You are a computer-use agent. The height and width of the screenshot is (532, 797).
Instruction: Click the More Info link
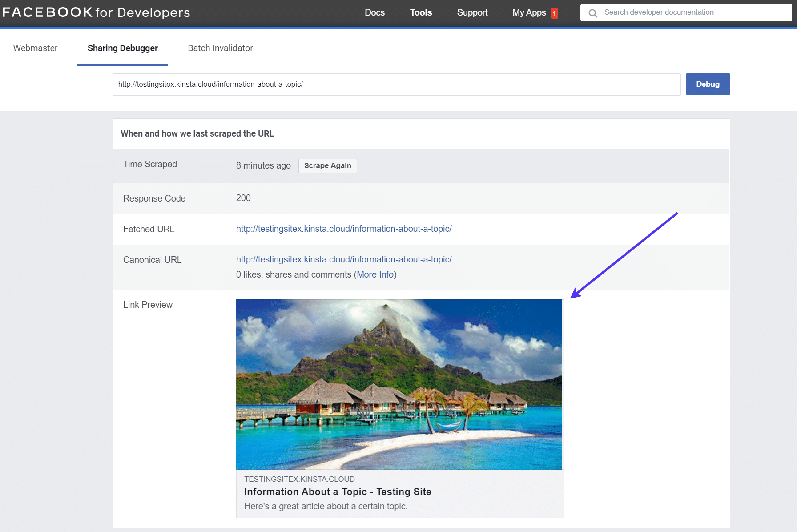375,274
